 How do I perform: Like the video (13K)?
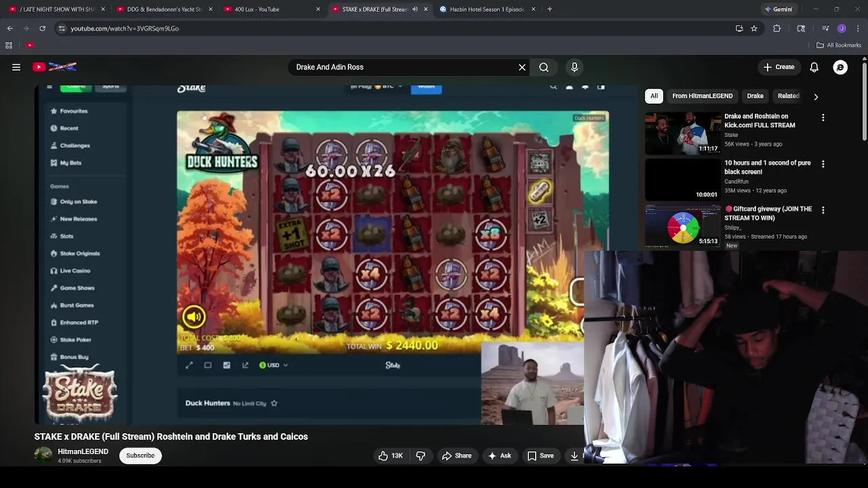coord(391,455)
